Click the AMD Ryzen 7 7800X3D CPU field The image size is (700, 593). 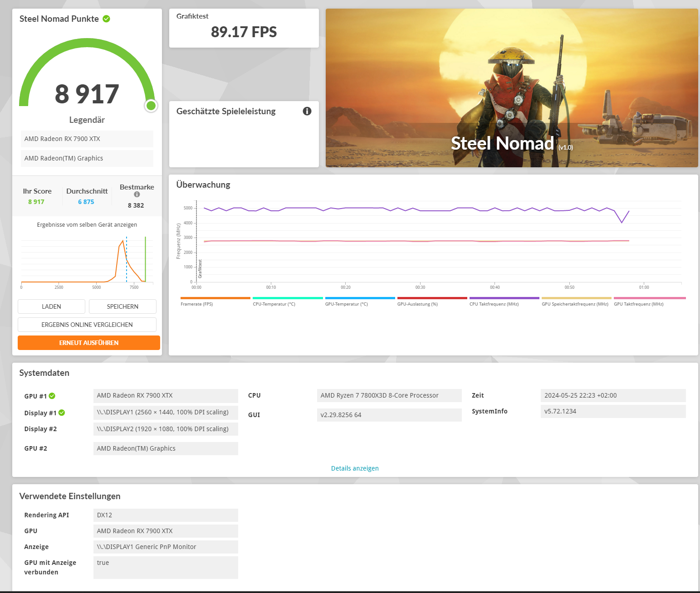389,395
